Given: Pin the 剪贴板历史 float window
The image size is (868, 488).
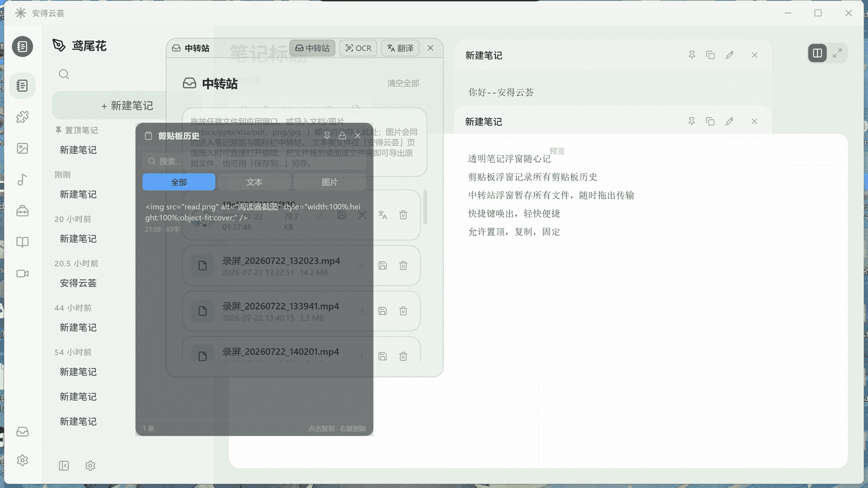Looking at the screenshot, I should click(327, 136).
